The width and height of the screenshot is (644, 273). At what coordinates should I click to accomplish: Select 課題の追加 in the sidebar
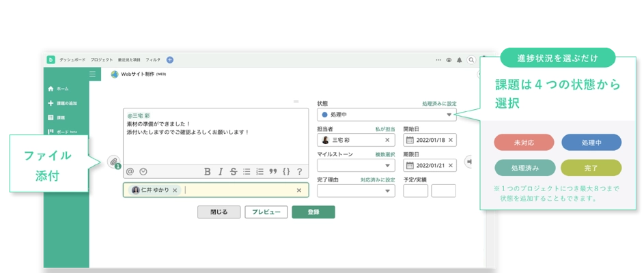62,104
